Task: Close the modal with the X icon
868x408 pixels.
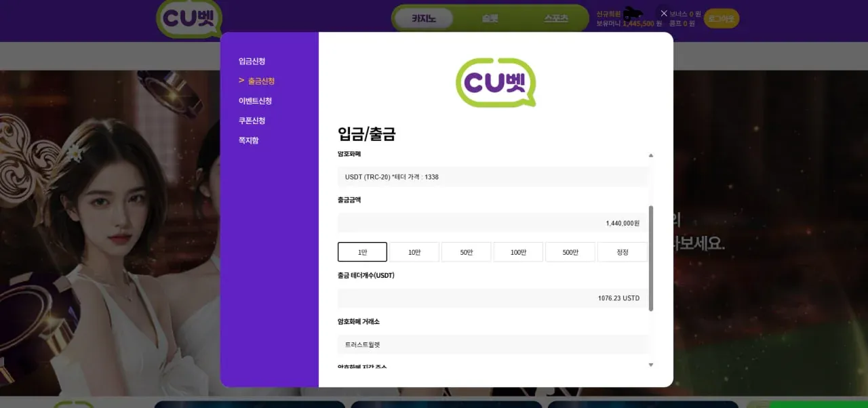Action: (x=664, y=13)
